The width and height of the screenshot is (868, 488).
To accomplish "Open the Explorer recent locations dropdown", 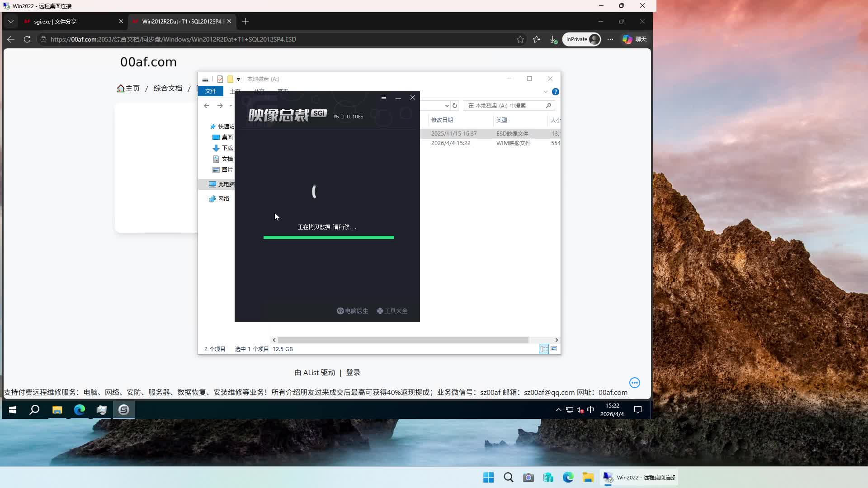I will (231, 106).
